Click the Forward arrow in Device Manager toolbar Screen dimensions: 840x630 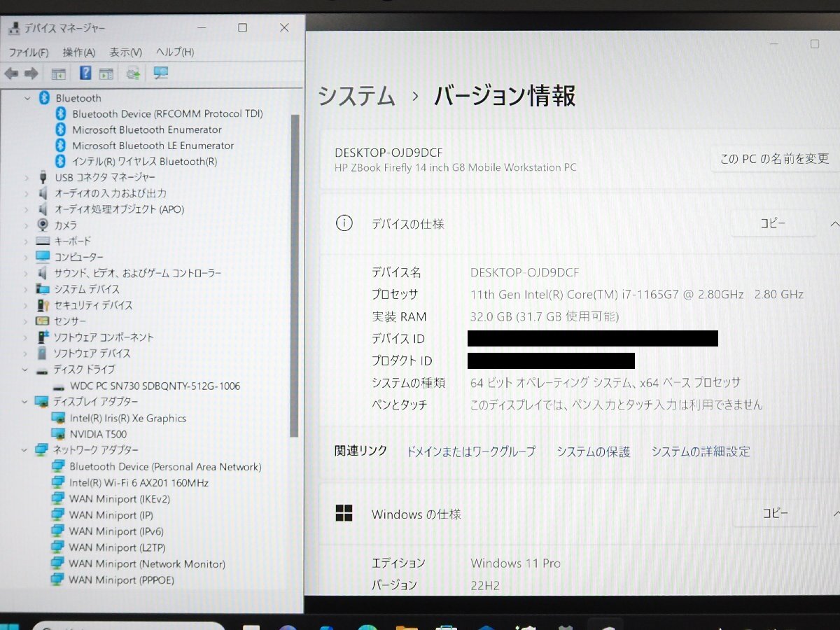pyautogui.click(x=31, y=73)
